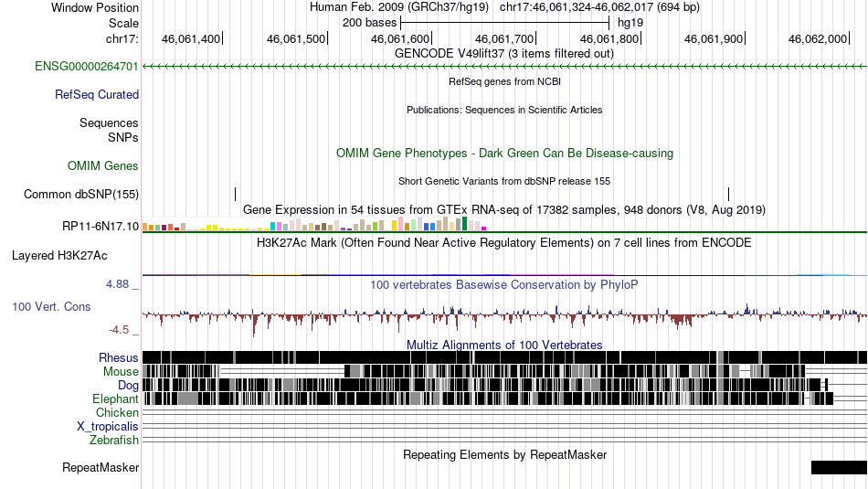
Task: Click the RepeatMasker track label
Action: pyautogui.click(x=101, y=467)
